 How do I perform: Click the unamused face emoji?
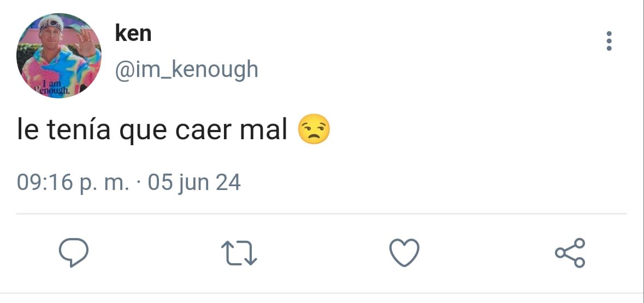tap(314, 129)
